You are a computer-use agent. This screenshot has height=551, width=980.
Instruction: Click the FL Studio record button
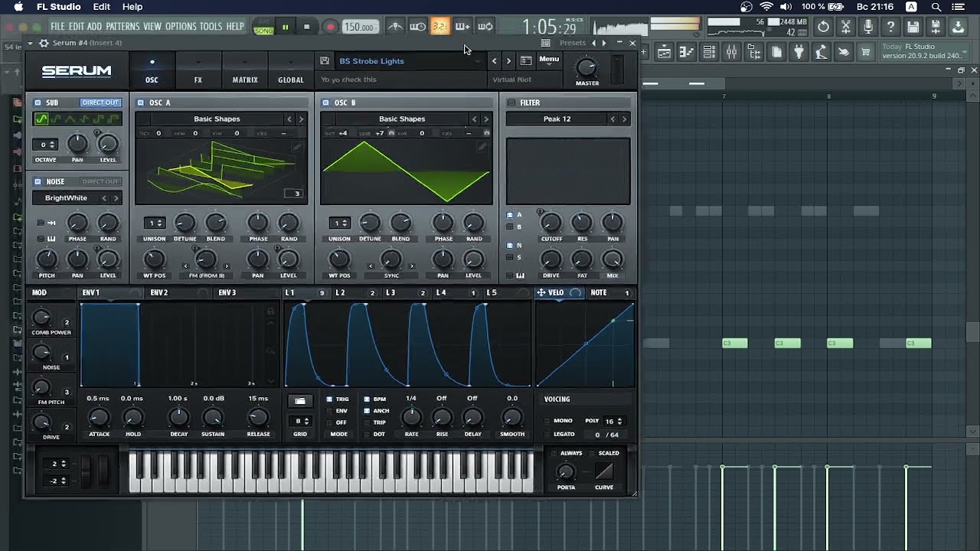point(330,27)
